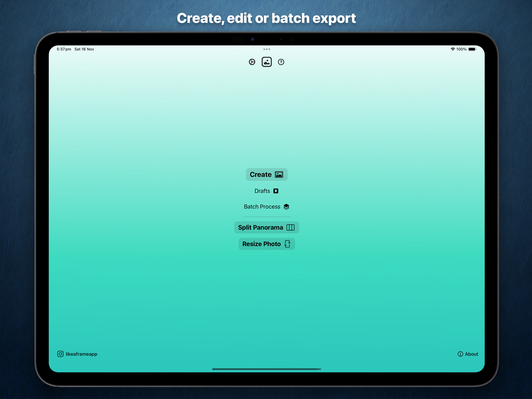This screenshot has height=399, width=532.
Task: Tap the Create button
Action: click(266, 174)
